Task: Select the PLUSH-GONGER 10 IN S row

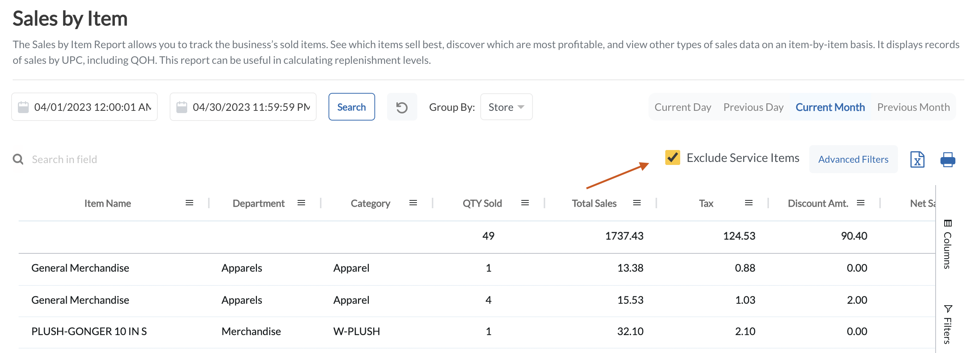Action: (x=477, y=331)
